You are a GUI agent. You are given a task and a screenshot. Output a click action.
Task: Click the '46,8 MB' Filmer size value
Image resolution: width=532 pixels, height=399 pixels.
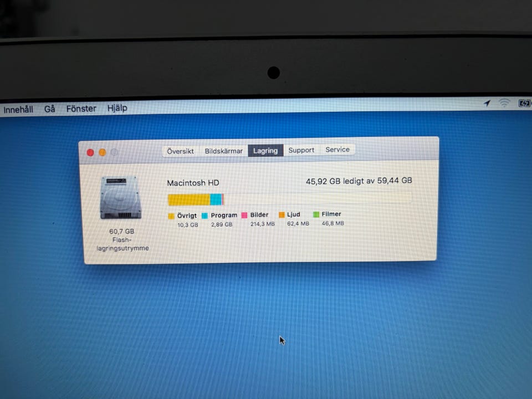click(333, 223)
